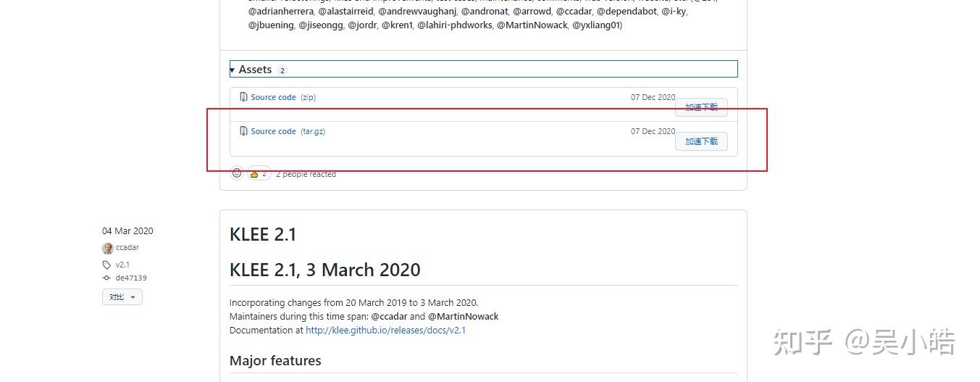This screenshot has width=980, height=382.
Task: Open the klee.github.io docs v2.1 link
Action: [385, 330]
